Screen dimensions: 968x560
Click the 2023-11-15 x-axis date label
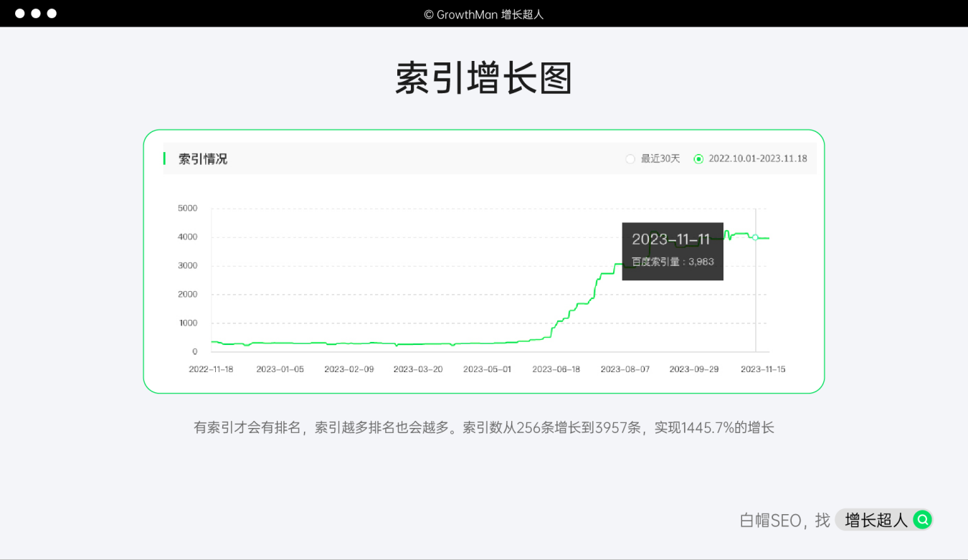pos(762,369)
